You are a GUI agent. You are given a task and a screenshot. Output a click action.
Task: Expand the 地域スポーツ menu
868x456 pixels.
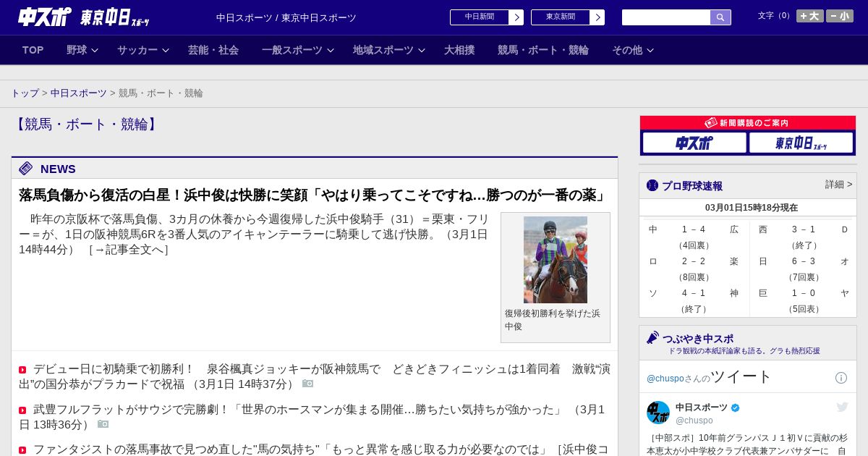click(389, 50)
